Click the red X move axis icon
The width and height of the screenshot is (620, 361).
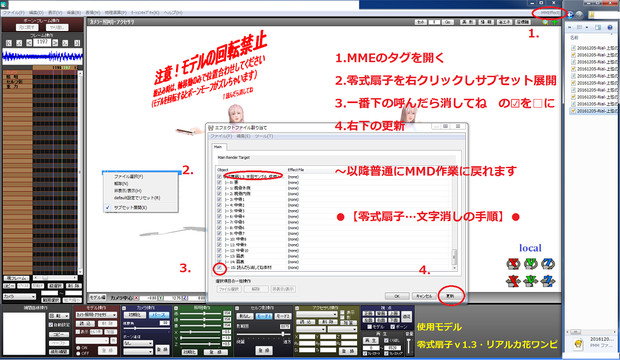513,281
